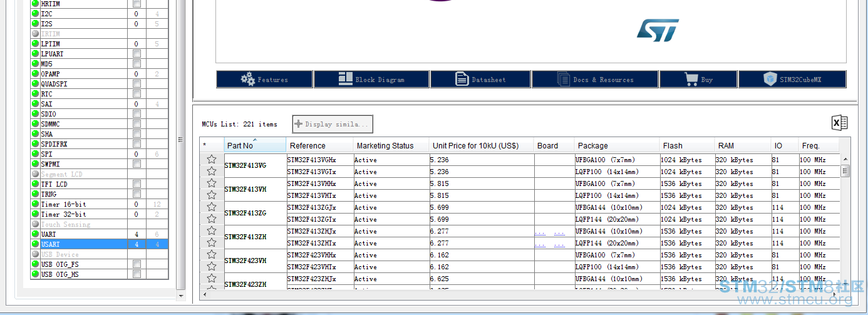The height and width of the screenshot is (315, 868).
Task: Enable the USB OTG_FS checkbox
Action: [x=137, y=264]
